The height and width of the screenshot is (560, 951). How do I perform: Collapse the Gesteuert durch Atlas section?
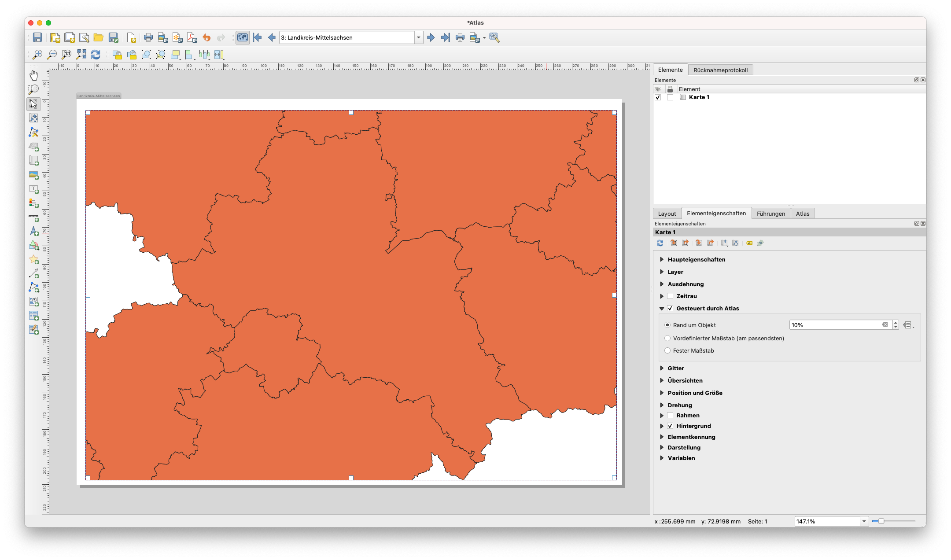[662, 309]
